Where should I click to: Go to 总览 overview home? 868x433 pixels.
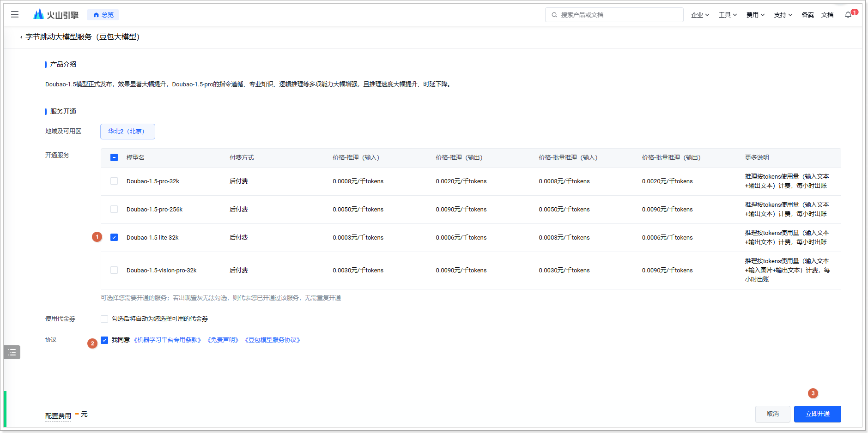(103, 15)
